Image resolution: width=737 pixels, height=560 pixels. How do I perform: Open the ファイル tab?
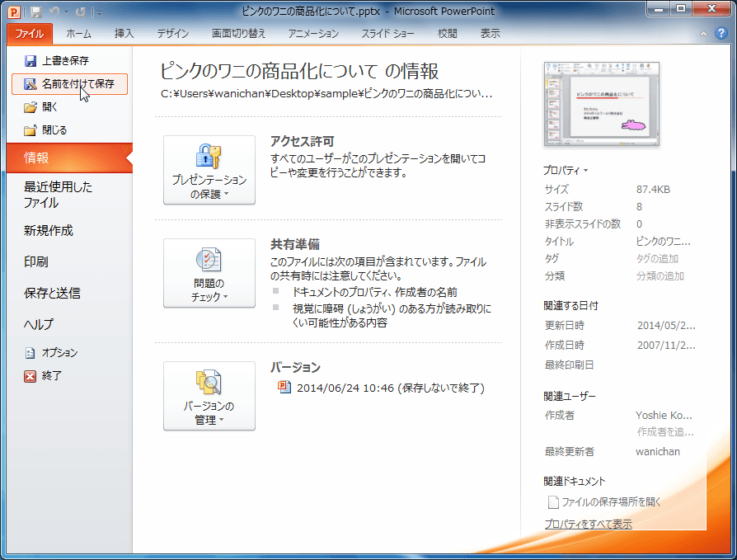(29, 34)
